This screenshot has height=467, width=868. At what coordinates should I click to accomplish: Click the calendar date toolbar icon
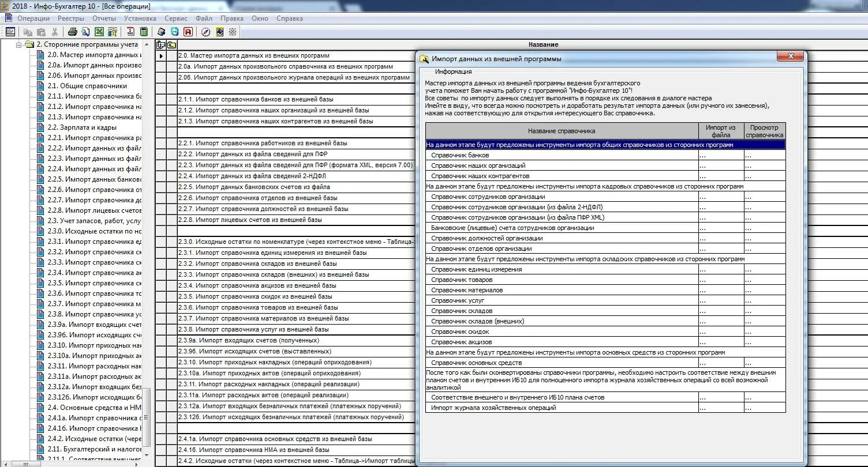[130, 32]
